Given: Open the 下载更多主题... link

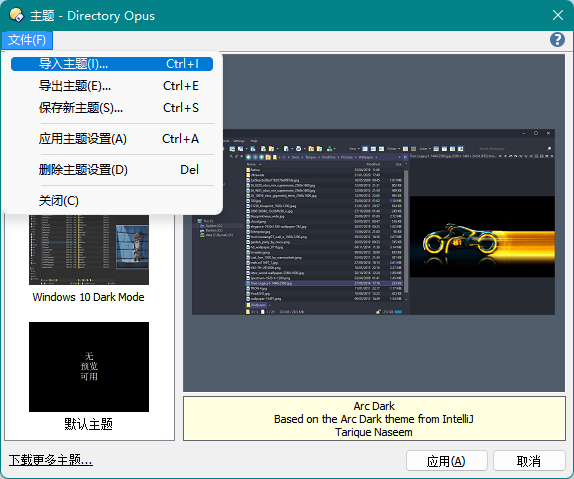Looking at the screenshot, I should pyautogui.click(x=51, y=460).
